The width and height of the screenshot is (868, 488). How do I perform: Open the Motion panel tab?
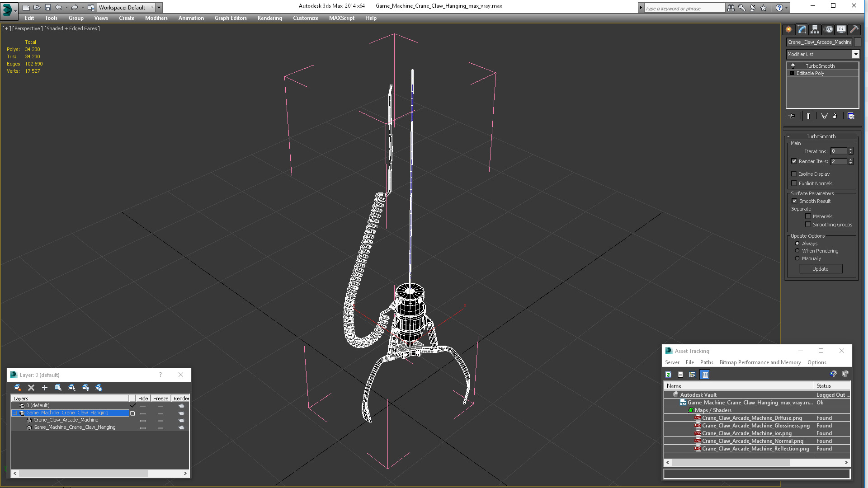click(x=828, y=29)
